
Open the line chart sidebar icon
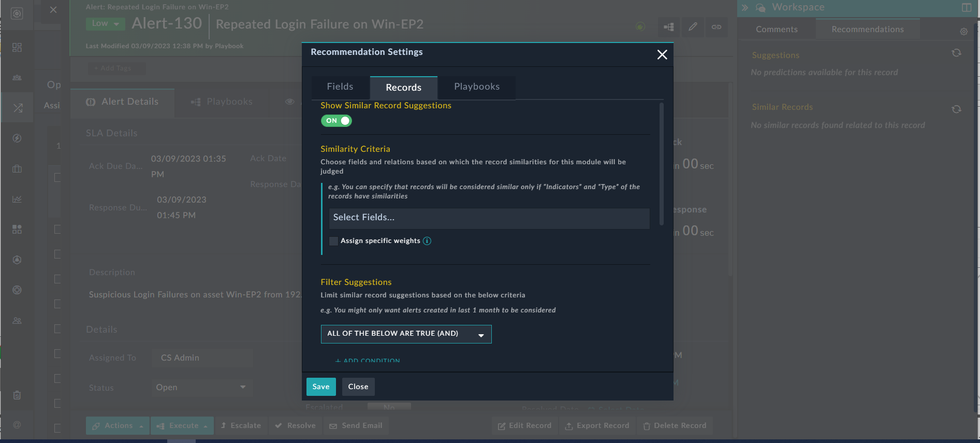pyautogui.click(x=17, y=199)
